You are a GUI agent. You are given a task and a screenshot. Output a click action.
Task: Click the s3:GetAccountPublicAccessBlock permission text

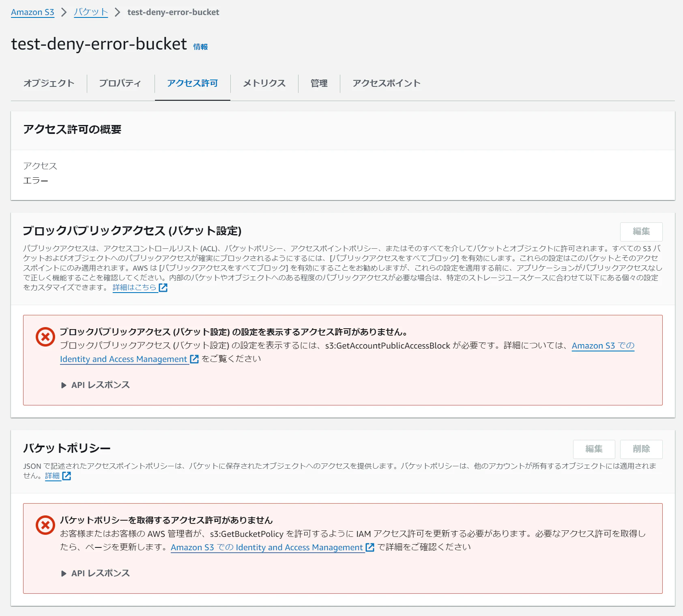[388, 346]
